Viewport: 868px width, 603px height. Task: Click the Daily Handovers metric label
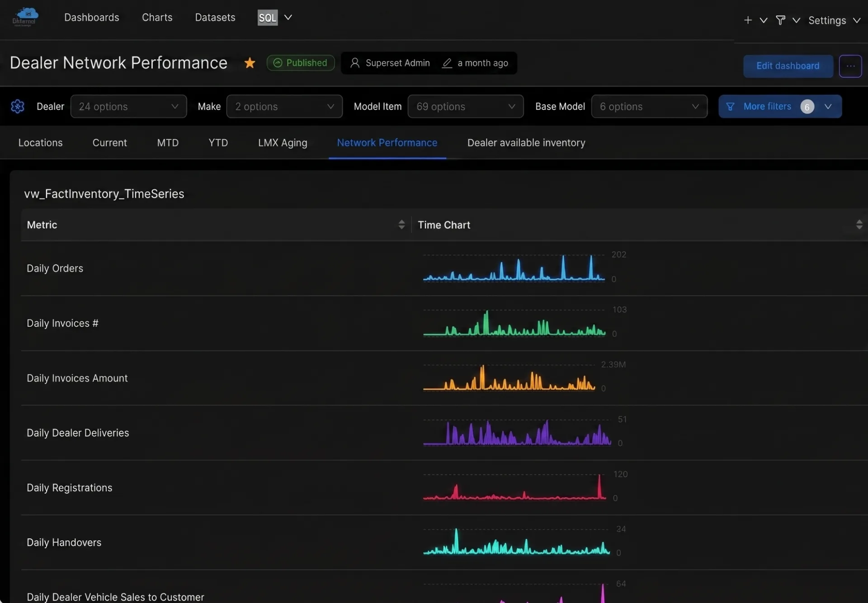coord(64,542)
